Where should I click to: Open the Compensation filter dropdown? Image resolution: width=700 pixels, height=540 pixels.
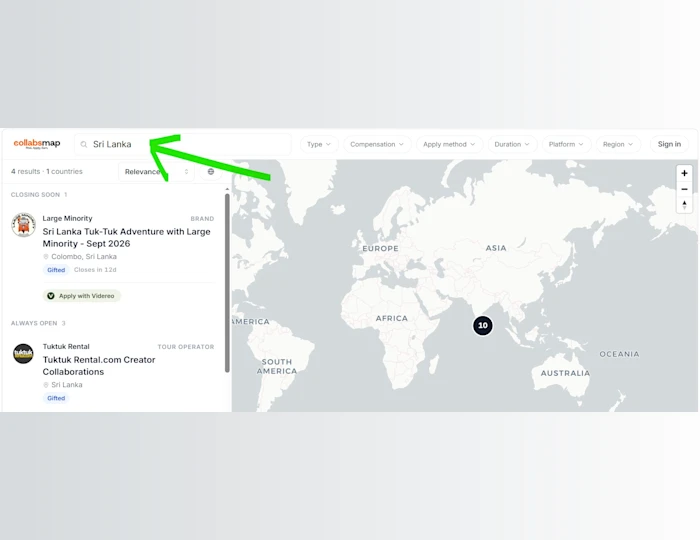377,144
